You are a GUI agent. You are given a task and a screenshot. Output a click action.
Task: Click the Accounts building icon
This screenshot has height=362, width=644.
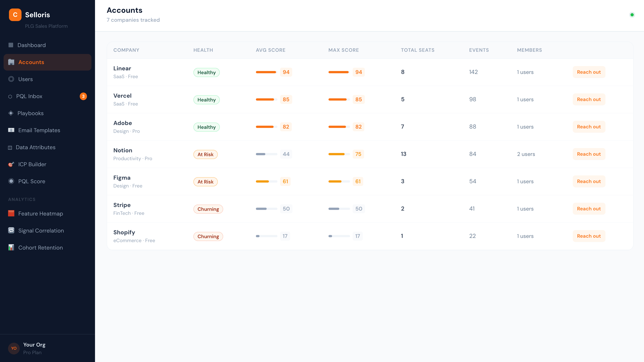[x=11, y=62]
